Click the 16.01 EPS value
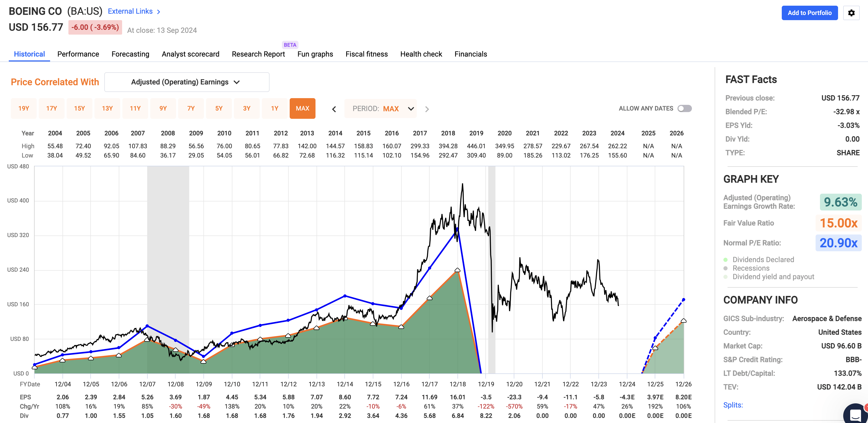The height and width of the screenshot is (423, 868). [457, 397]
